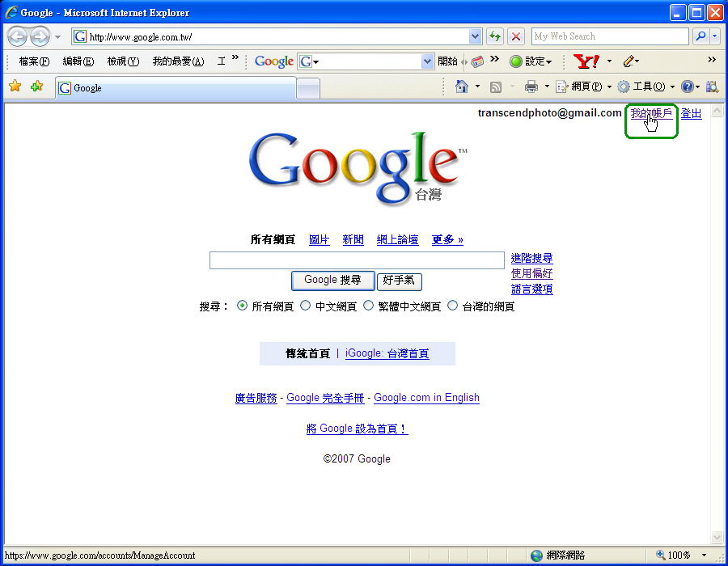
Task: Open the Home button dropdown arrow
Action: tap(477, 87)
